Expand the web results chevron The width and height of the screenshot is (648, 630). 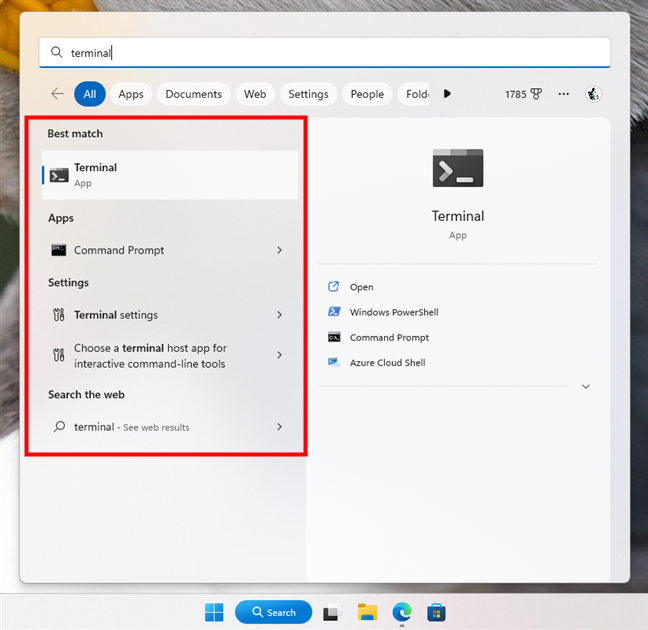[x=280, y=426]
